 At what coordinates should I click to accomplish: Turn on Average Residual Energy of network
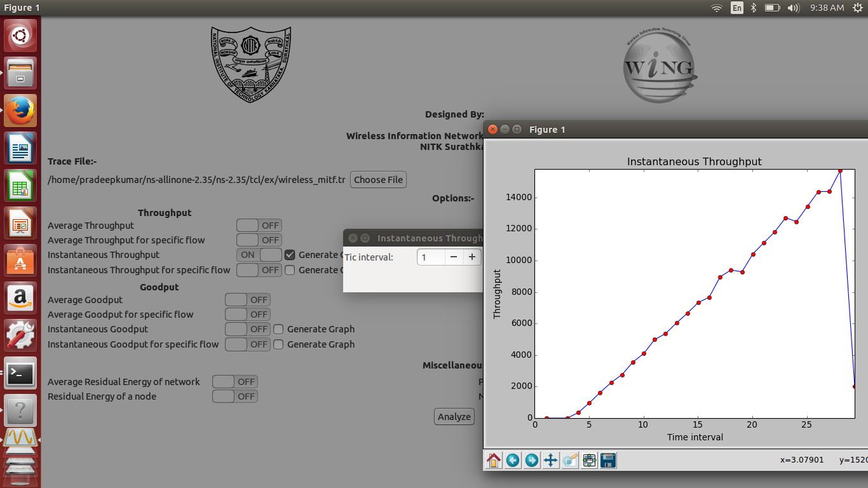coord(234,382)
